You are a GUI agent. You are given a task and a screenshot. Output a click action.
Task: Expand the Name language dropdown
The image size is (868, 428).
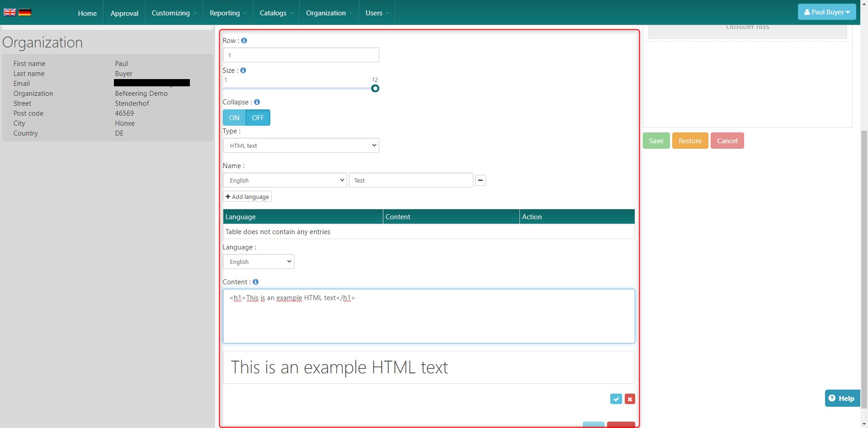[285, 180]
